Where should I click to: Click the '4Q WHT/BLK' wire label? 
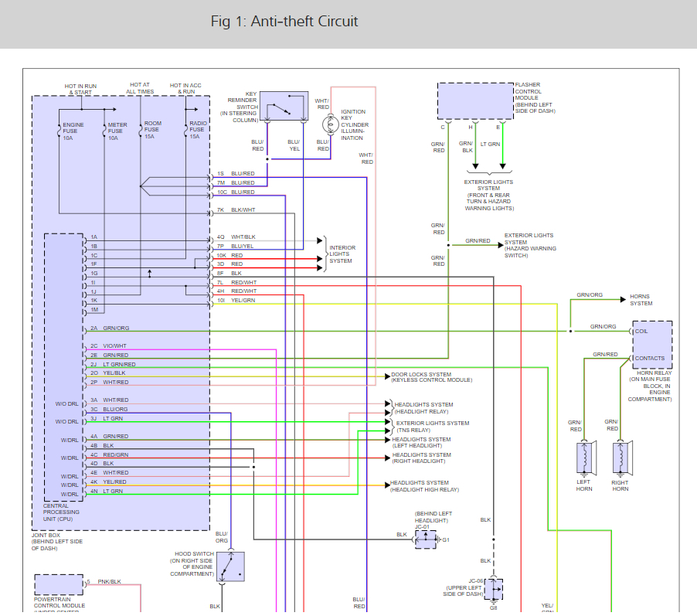click(x=236, y=237)
